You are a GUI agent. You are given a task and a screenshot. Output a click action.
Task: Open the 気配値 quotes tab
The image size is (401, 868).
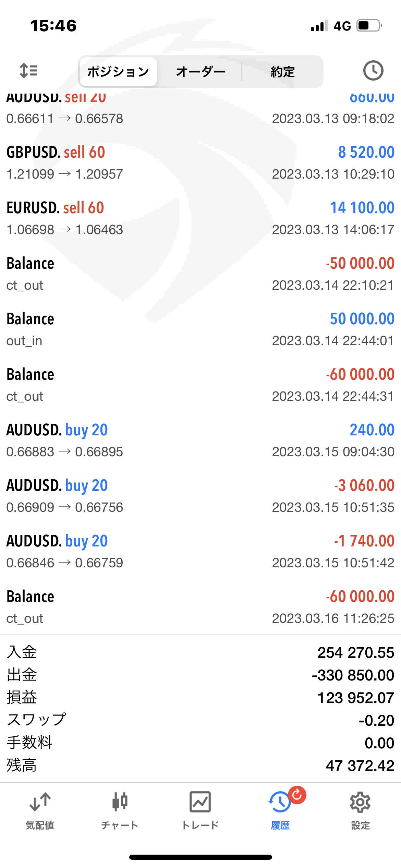[x=40, y=810]
